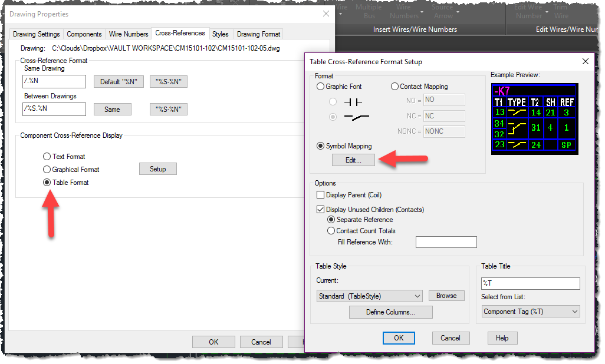Click the %T Table Title field
The image size is (605, 364).
point(530,283)
